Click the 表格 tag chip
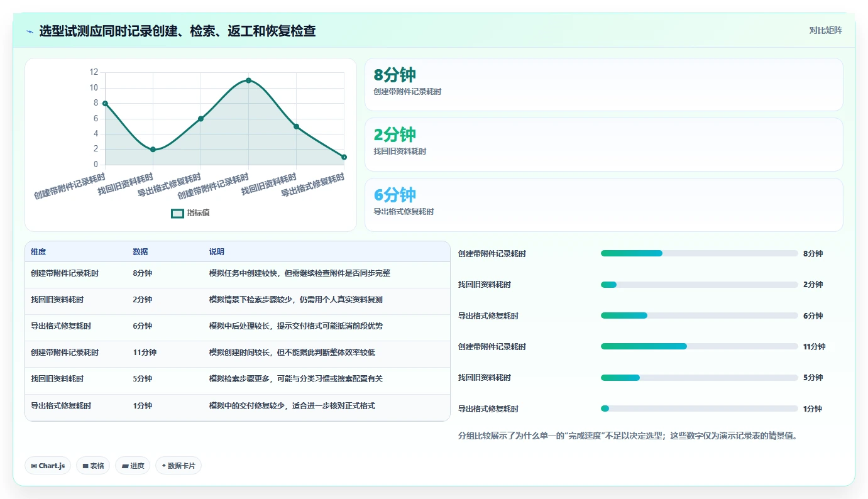The image size is (868, 499). pos(94,466)
